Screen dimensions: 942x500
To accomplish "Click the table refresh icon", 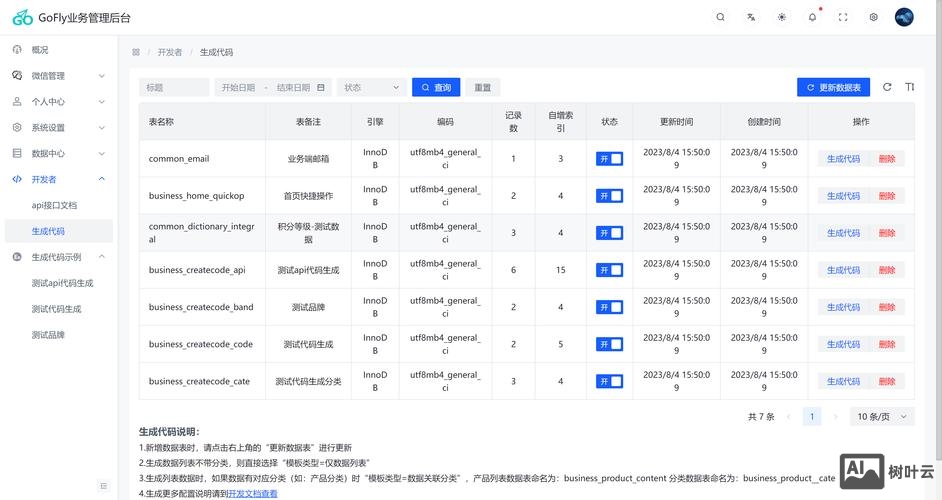I will point(887,87).
